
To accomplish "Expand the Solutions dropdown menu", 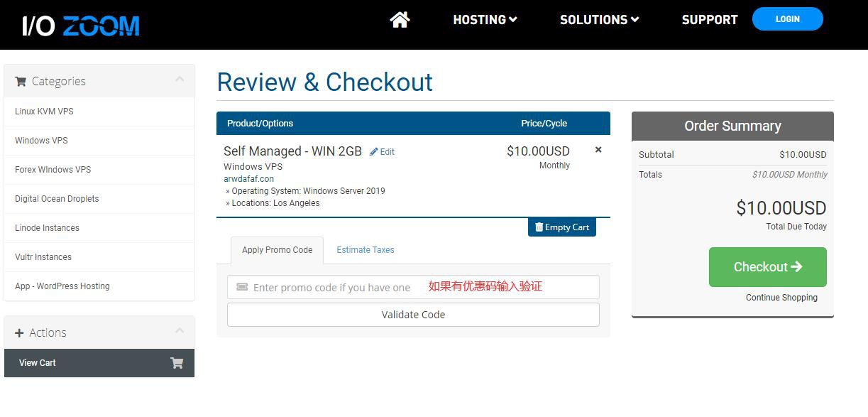I will pos(599,20).
